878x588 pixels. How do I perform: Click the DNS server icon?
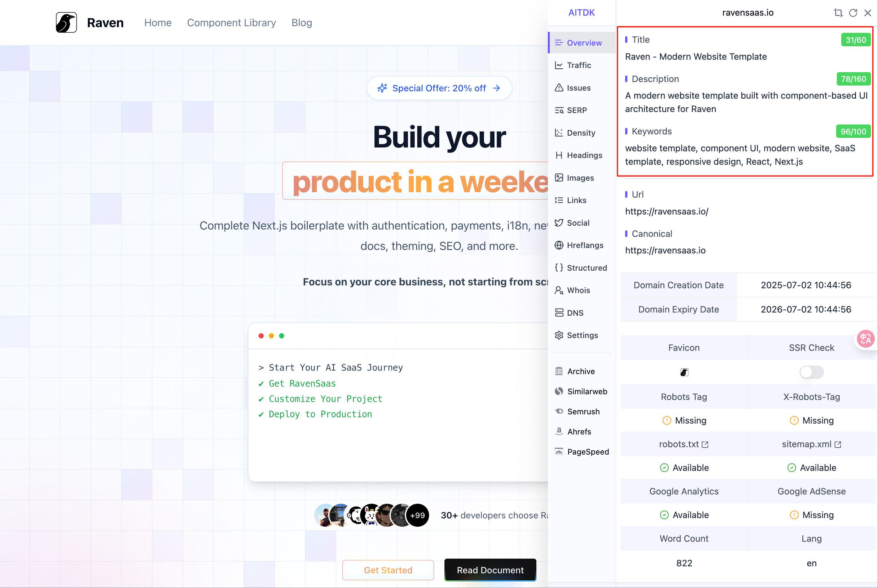pos(559,313)
